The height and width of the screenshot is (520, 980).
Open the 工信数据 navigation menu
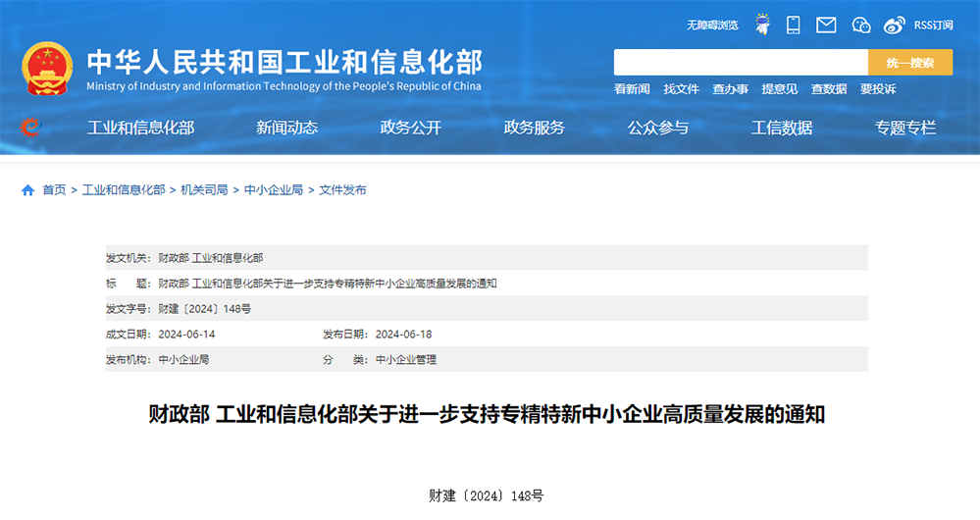pyautogui.click(x=782, y=128)
